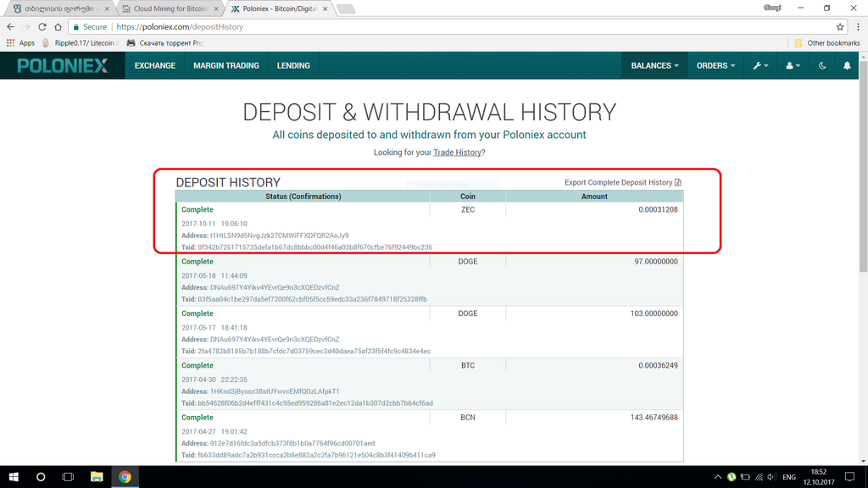Image resolution: width=868 pixels, height=488 pixels.
Task: Click date 2017-05-18 11:44:09
Action: point(214,275)
